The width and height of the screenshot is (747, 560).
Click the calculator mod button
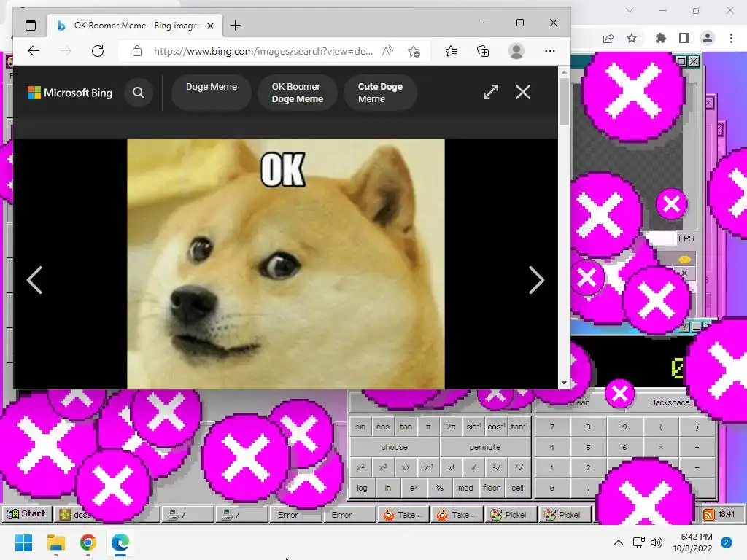click(x=465, y=488)
